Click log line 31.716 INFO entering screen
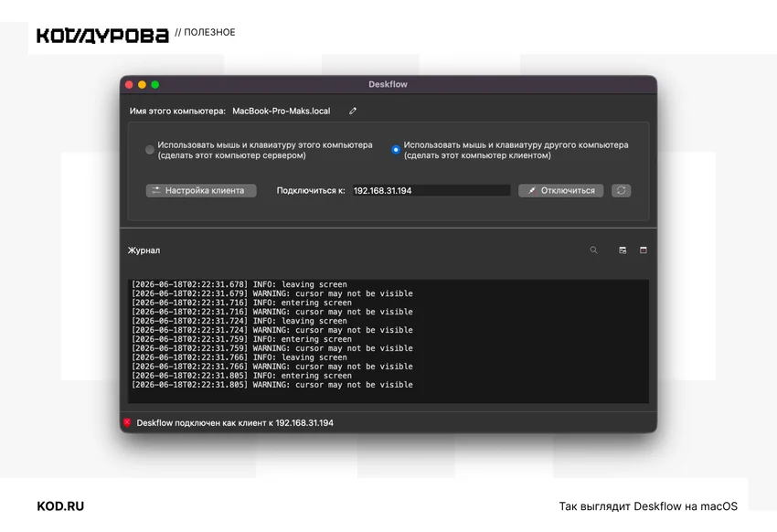 coord(241,303)
